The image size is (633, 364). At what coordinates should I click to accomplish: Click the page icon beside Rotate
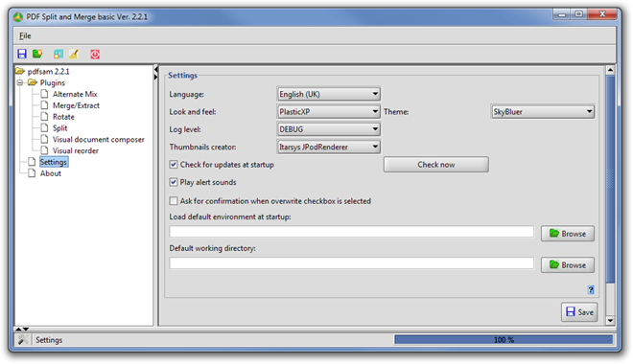[x=44, y=117]
